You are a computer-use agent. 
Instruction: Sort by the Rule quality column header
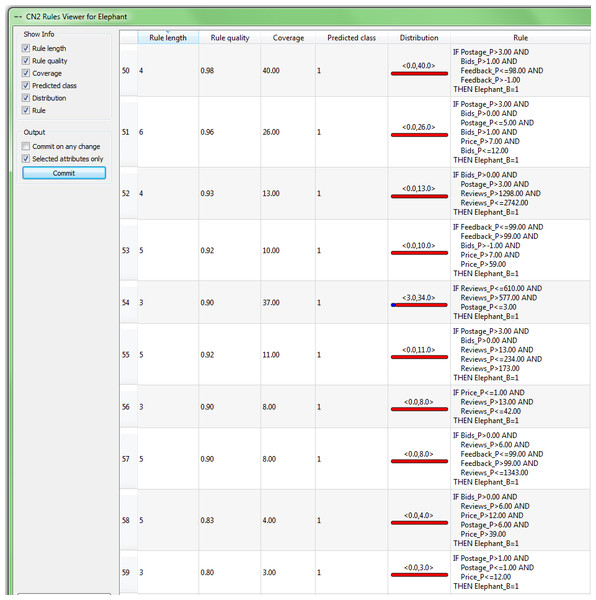230,38
